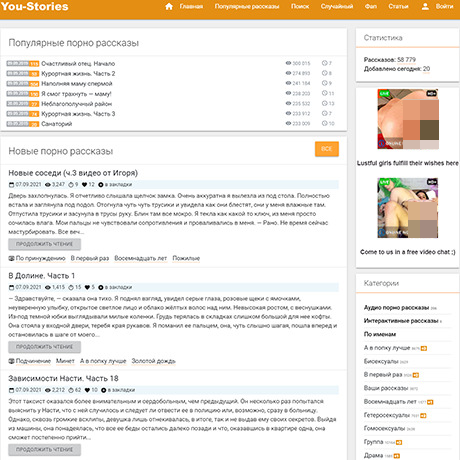This screenshot has height=460, width=460.
Task: Continue reading "В Долине. Часть 1"
Action: (45, 347)
